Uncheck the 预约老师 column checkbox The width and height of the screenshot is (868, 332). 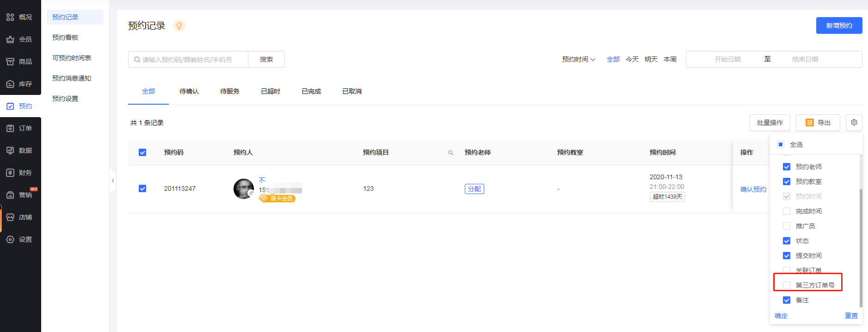coord(787,167)
